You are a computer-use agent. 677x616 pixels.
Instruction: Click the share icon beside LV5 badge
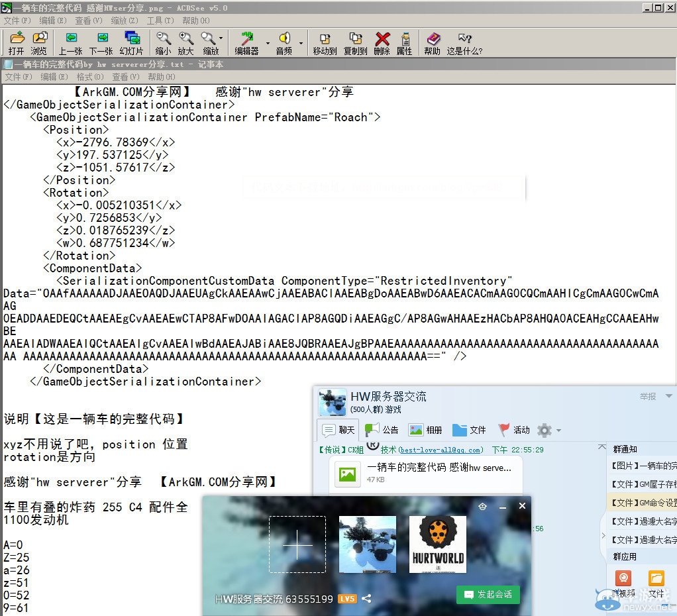pos(366,599)
